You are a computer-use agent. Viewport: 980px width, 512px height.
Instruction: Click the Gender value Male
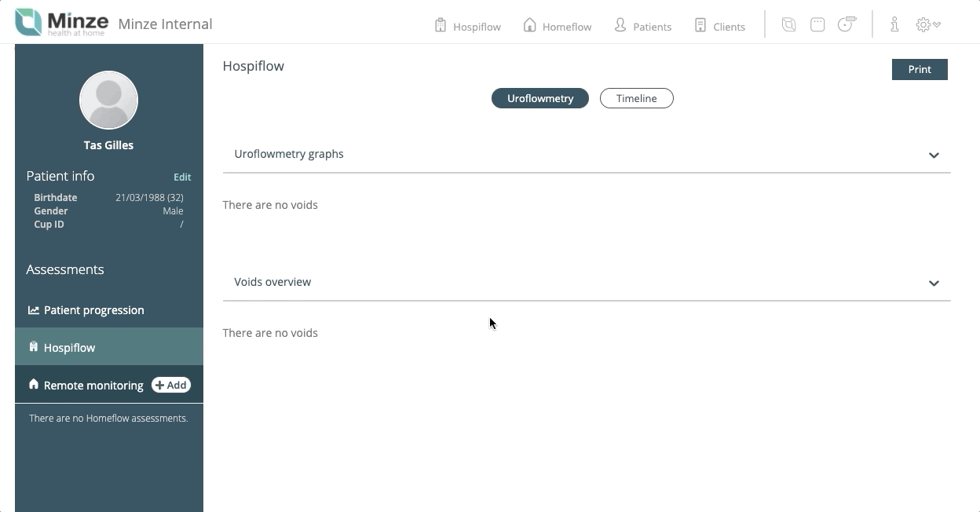click(173, 211)
